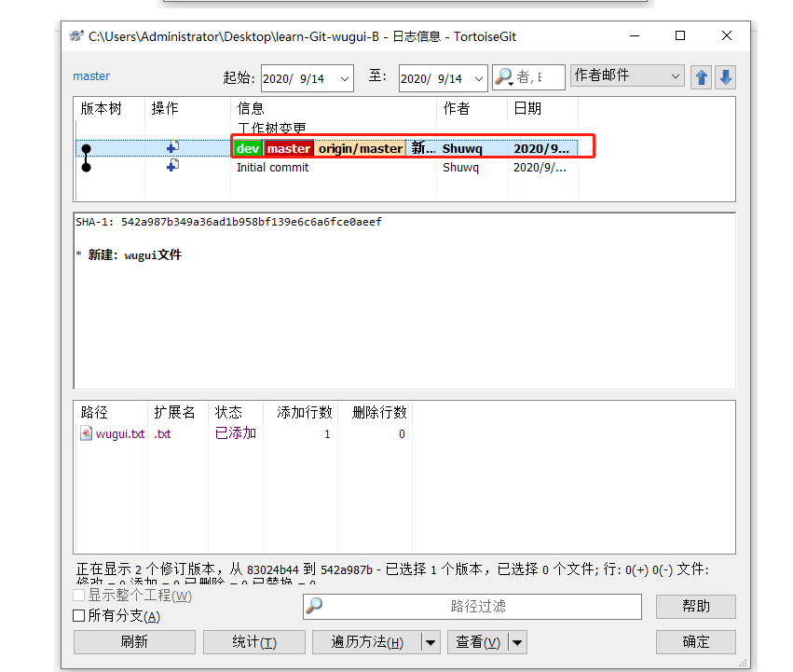This screenshot has height=672, width=793.
Task: Click the magnifier icon in 路径过滤 field
Action: (x=314, y=605)
